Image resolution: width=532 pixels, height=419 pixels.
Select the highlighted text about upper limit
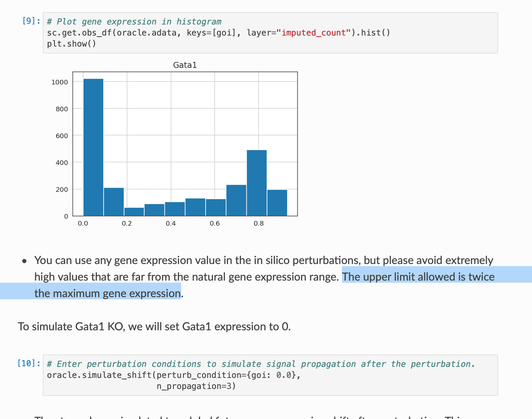[418, 276]
